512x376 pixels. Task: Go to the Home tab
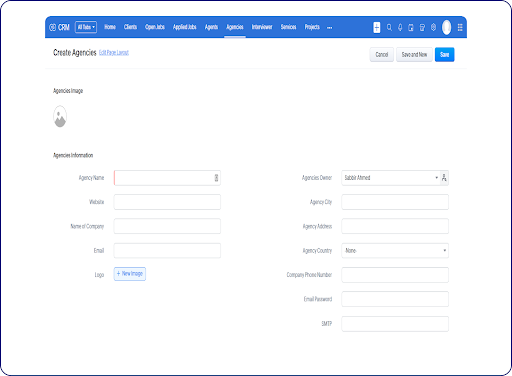[x=110, y=27]
